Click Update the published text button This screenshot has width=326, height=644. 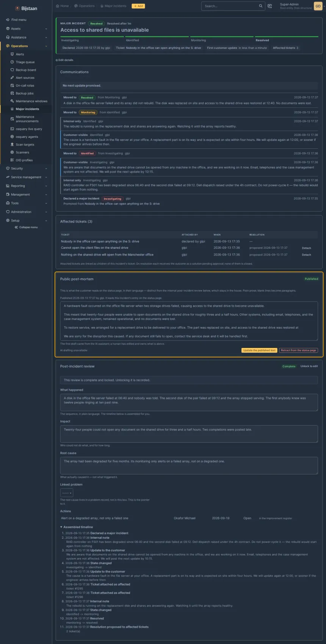tap(259, 351)
